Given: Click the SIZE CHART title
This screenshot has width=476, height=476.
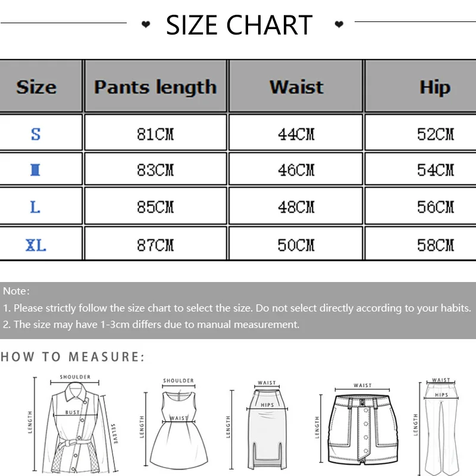Looking at the screenshot, I should pyautogui.click(x=239, y=25).
